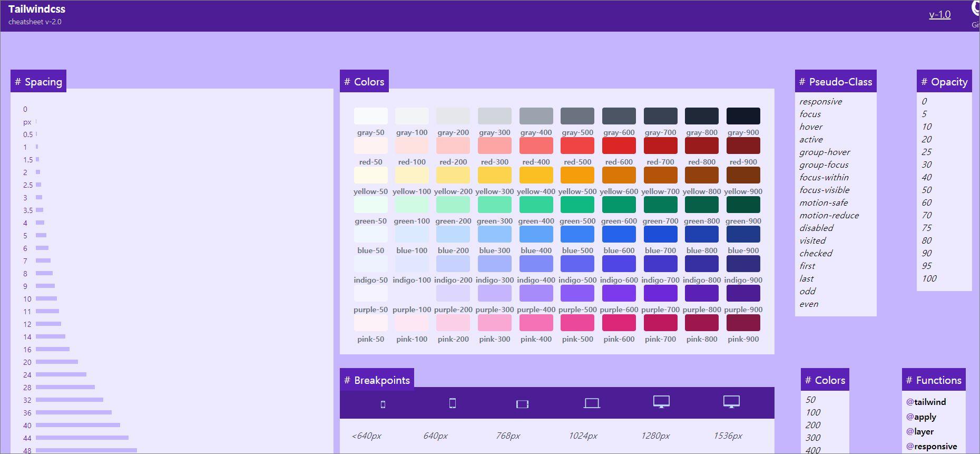
Task: Click the spacing bar next to 32
Action: (70, 400)
